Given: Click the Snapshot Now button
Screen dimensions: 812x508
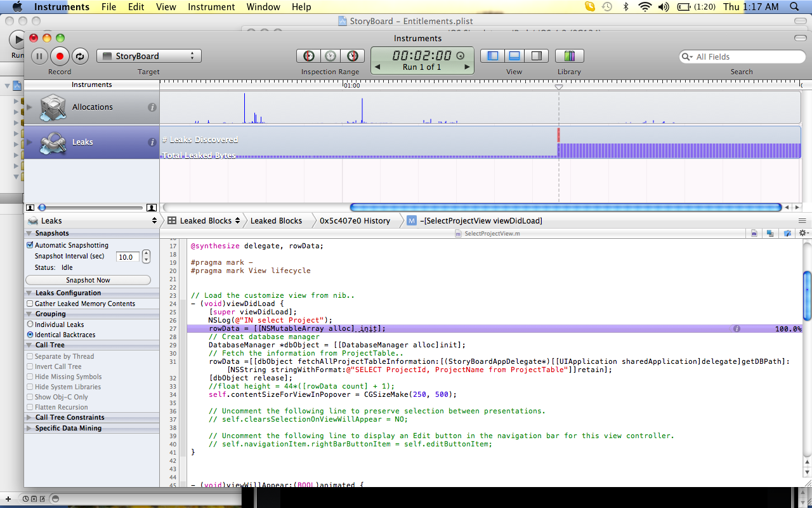Looking at the screenshot, I should (x=88, y=280).
